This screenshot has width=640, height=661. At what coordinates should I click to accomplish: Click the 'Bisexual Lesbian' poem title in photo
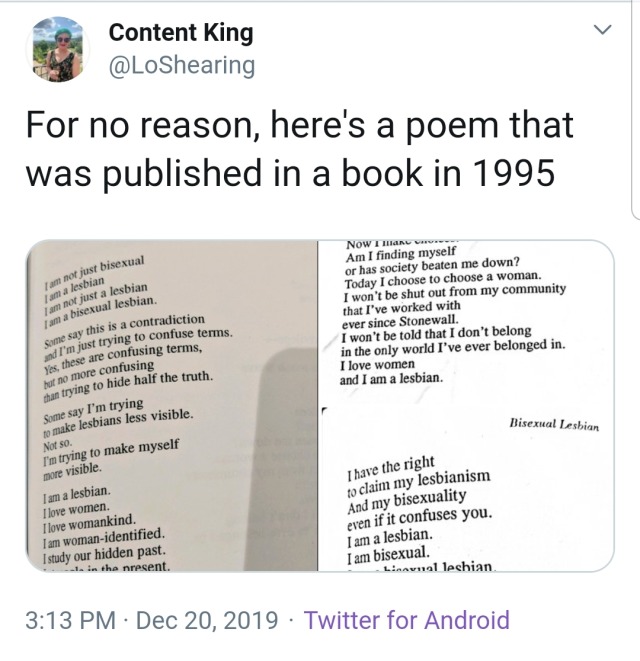(552, 424)
